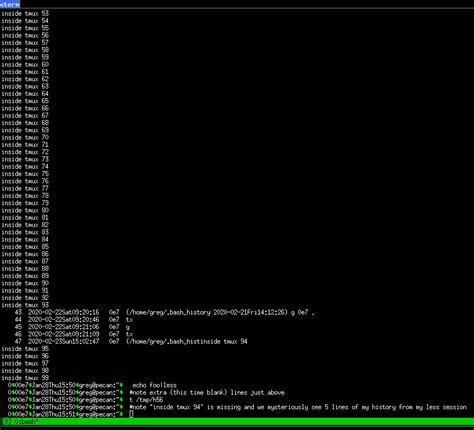Click the line 'inside tmux 70'

[25, 138]
